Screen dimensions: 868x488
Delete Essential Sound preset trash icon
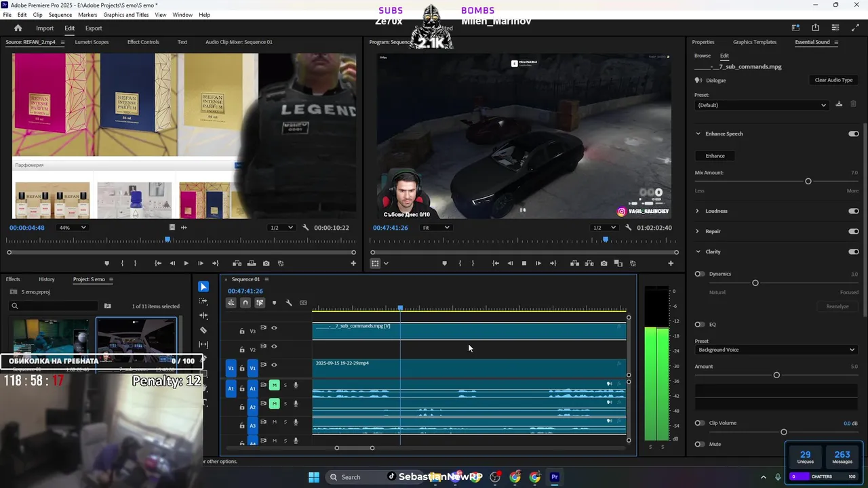[x=853, y=104]
